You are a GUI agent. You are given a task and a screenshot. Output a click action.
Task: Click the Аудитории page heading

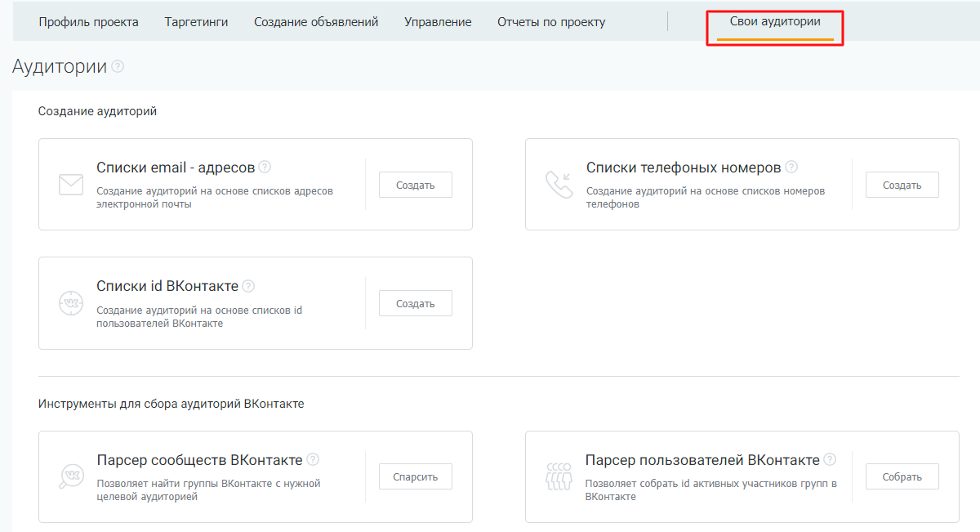[60, 66]
